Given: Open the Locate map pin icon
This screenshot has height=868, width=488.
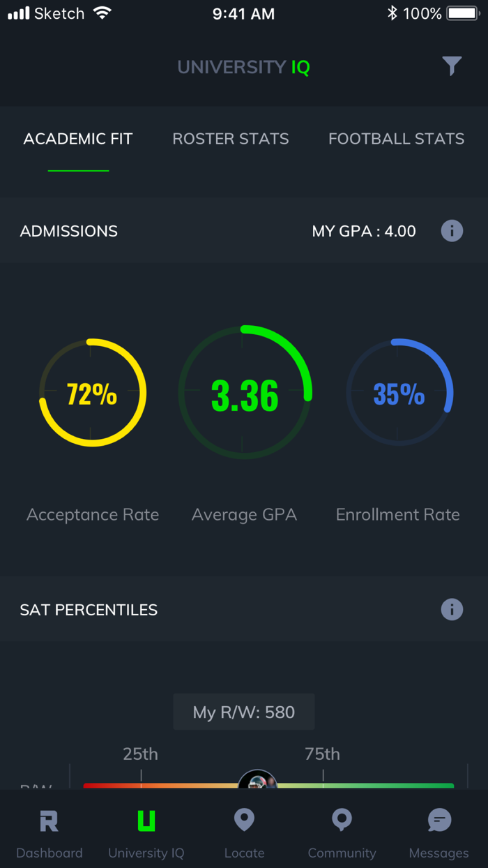Looking at the screenshot, I should 244,821.
